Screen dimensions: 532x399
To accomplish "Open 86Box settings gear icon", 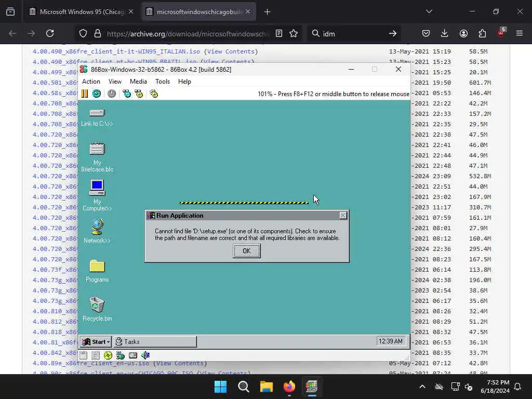I will (x=154, y=94).
